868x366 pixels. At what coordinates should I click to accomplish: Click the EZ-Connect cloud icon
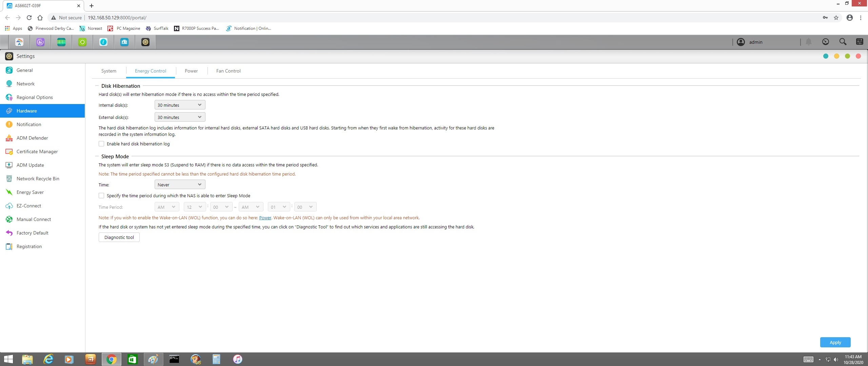[x=9, y=206]
